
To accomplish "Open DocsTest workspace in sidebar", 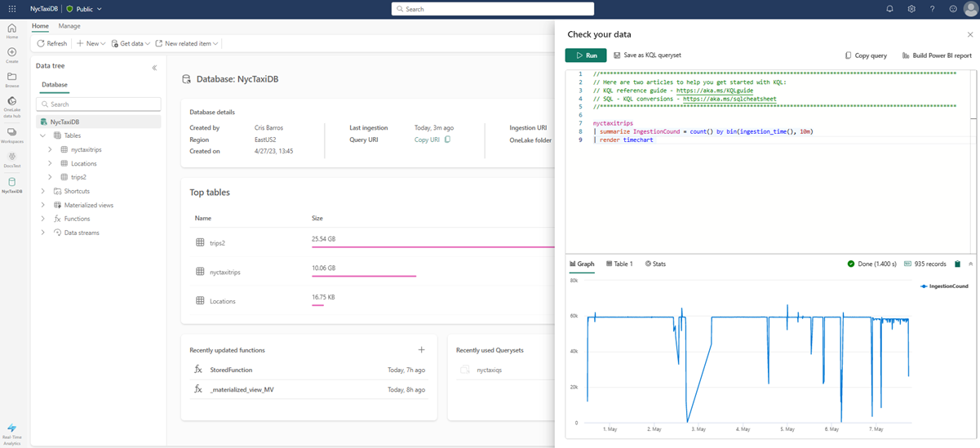I will 11,159.
